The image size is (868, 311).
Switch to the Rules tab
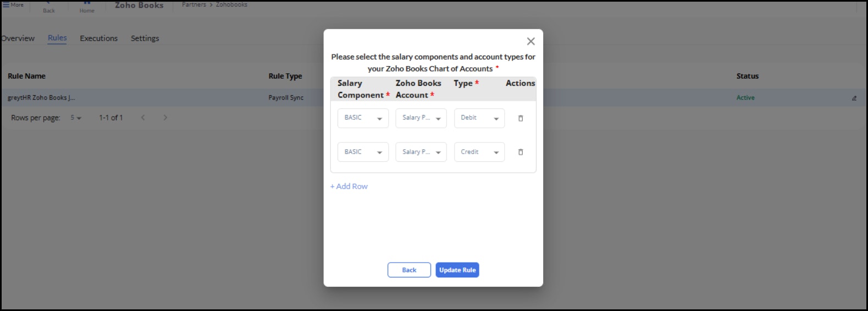(x=57, y=38)
